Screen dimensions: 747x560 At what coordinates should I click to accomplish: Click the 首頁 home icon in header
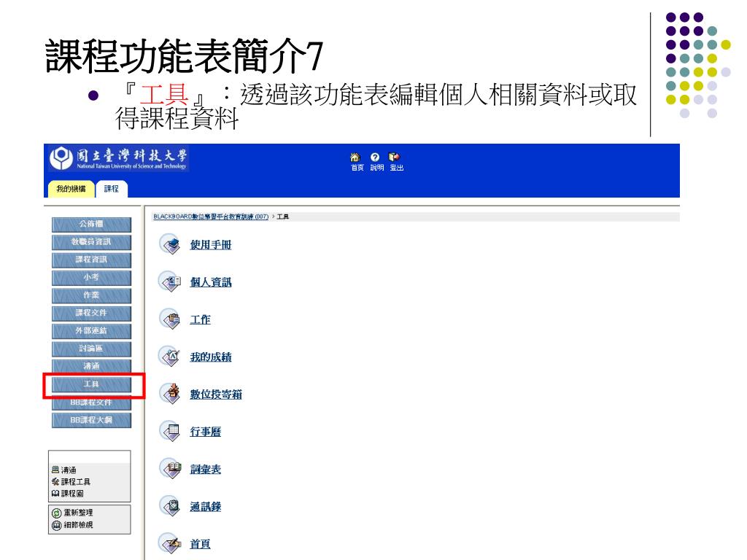pyautogui.click(x=355, y=157)
